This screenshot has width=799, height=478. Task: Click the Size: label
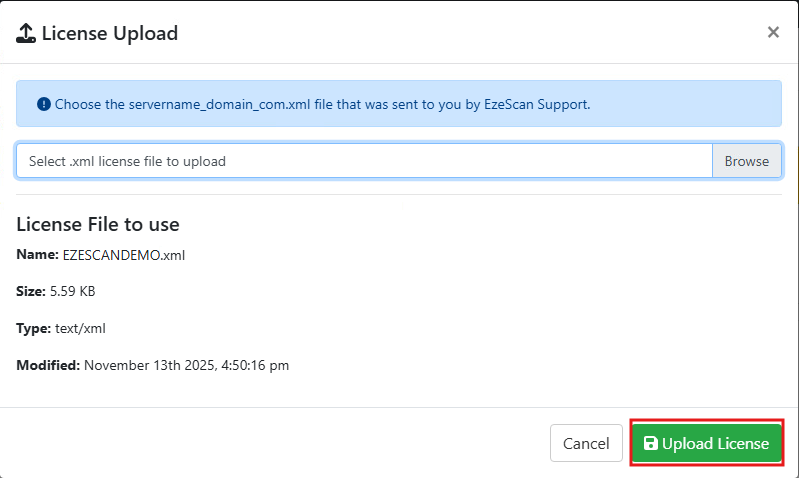[x=31, y=291]
